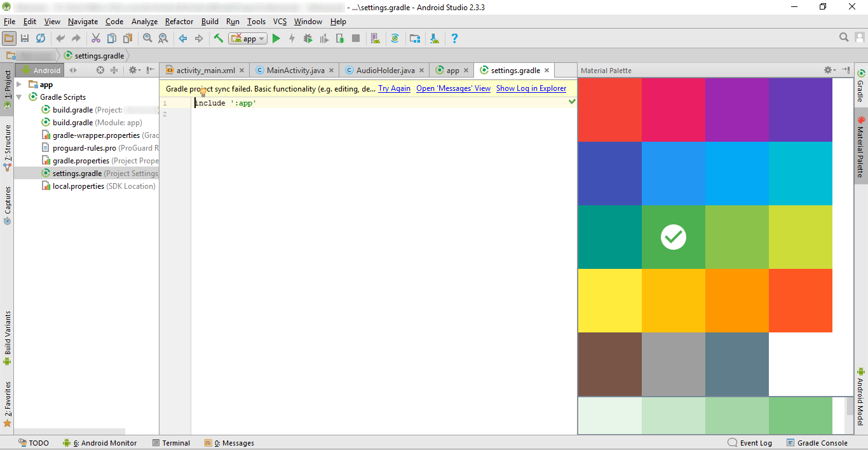
Task: Open Material Palette gear settings dropdown
Action: click(x=829, y=70)
